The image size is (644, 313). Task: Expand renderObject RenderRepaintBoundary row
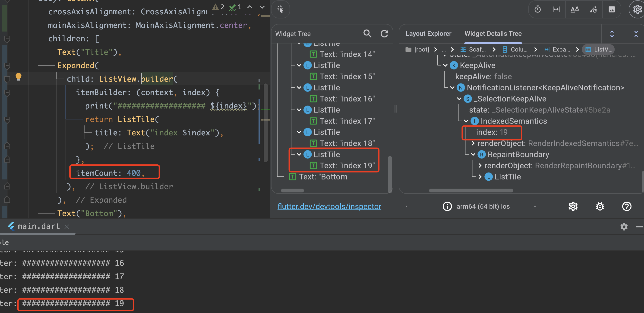480,166
